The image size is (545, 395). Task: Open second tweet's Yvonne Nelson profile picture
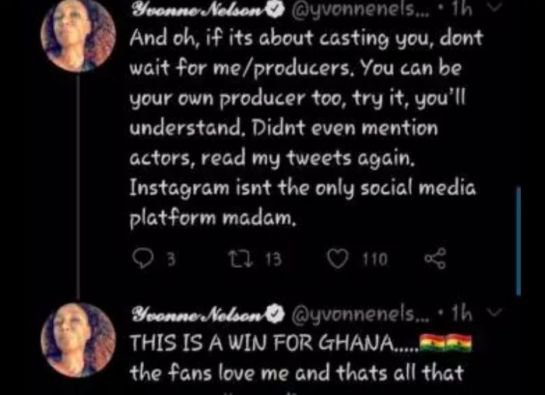pyautogui.click(x=78, y=340)
